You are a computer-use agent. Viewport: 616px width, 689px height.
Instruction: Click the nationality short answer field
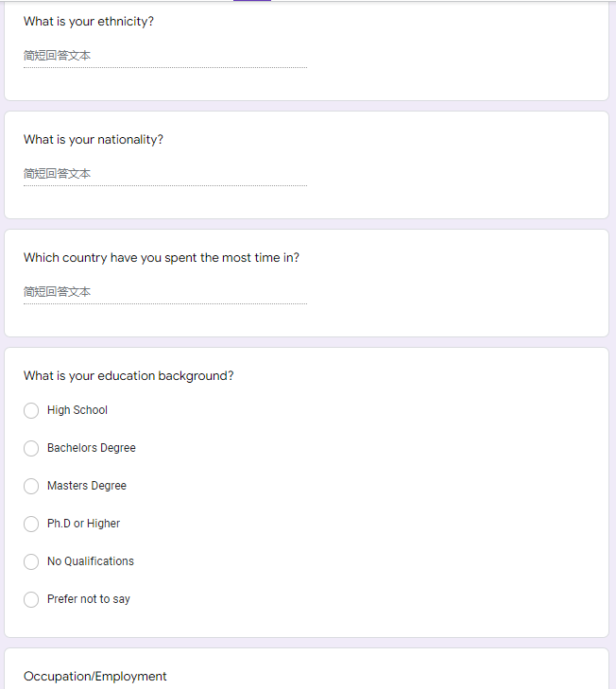(x=165, y=175)
